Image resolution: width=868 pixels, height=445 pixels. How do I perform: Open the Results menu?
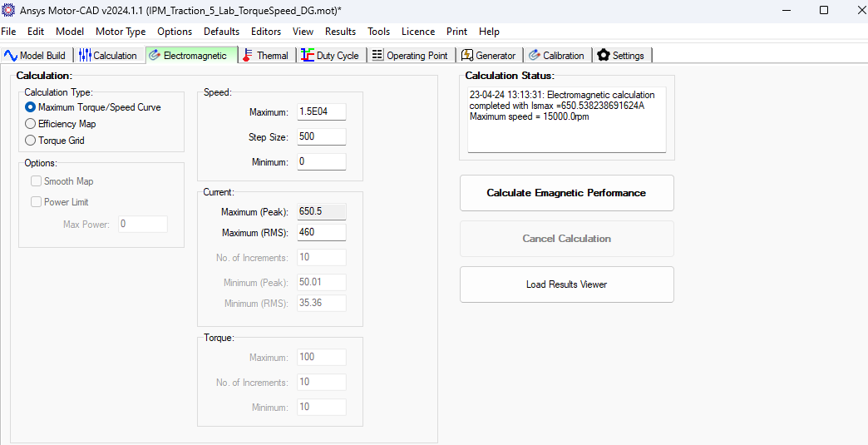click(340, 32)
